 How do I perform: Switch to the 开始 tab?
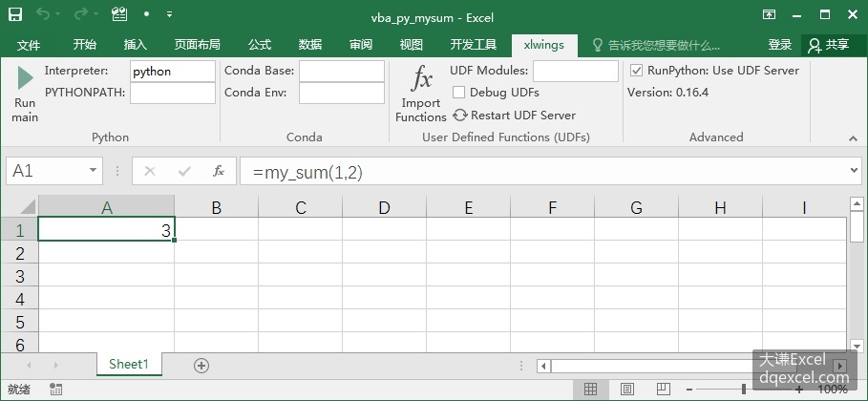[x=85, y=45]
